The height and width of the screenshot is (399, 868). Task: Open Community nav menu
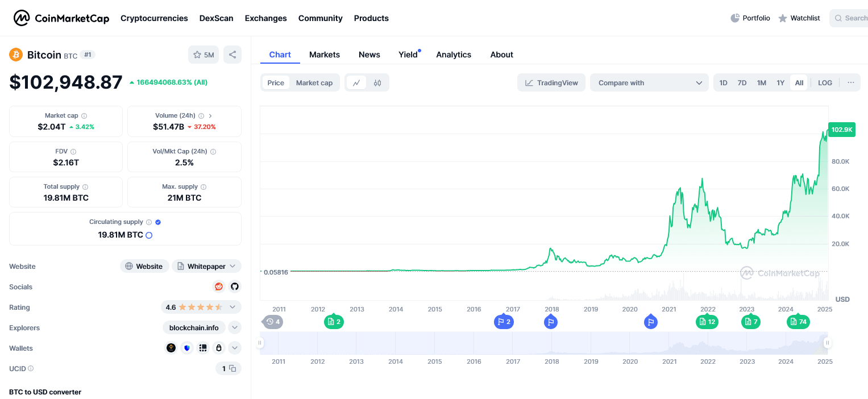[x=320, y=18]
